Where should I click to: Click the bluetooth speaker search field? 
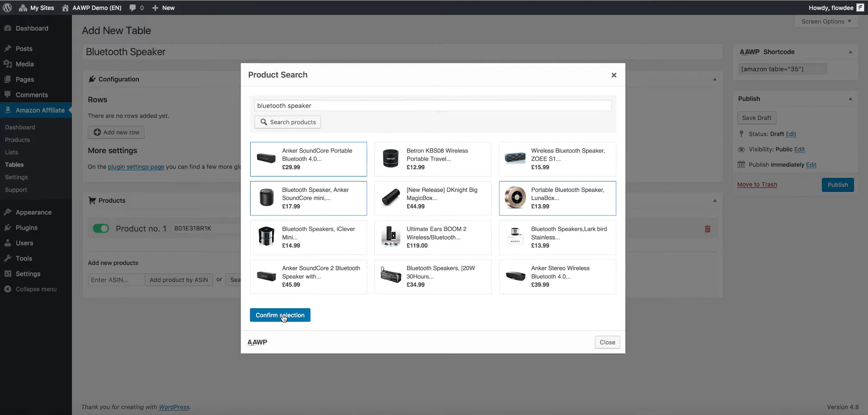[433, 105]
